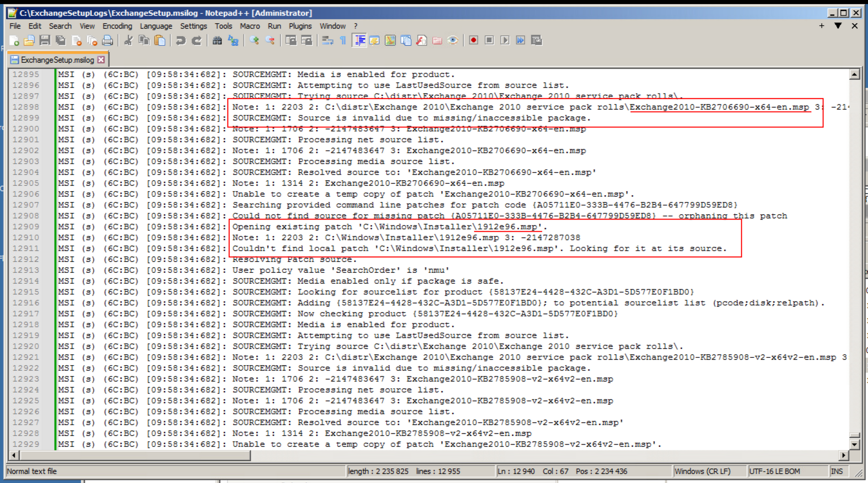Open the Encoding menu
This screenshot has height=483, width=868.
click(x=117, y=26)
